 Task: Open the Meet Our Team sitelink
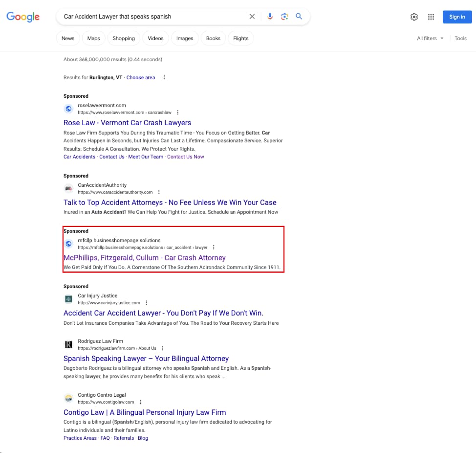(146, 157)
